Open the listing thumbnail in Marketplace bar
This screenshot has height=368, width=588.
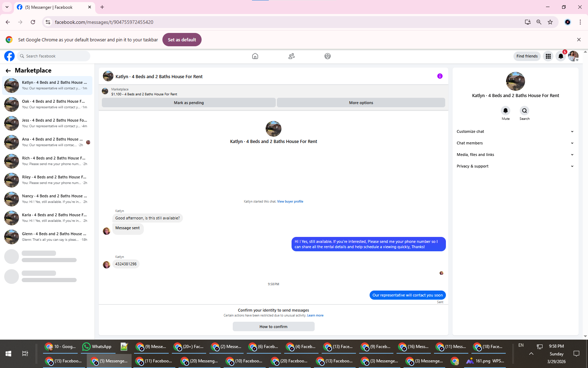(105, 91)
